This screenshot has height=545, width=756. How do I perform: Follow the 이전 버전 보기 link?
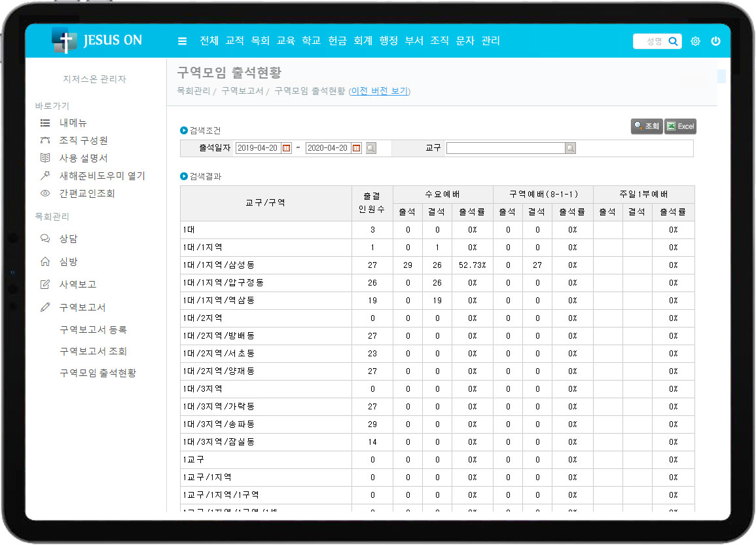pos(380,91)
